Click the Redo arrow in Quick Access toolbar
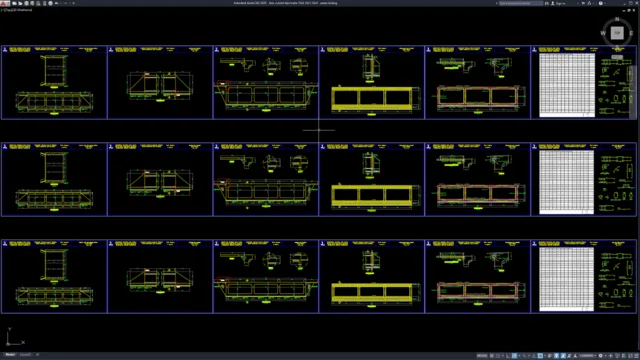The height and width of the screenshot is (360, 640). coord(65,3)
